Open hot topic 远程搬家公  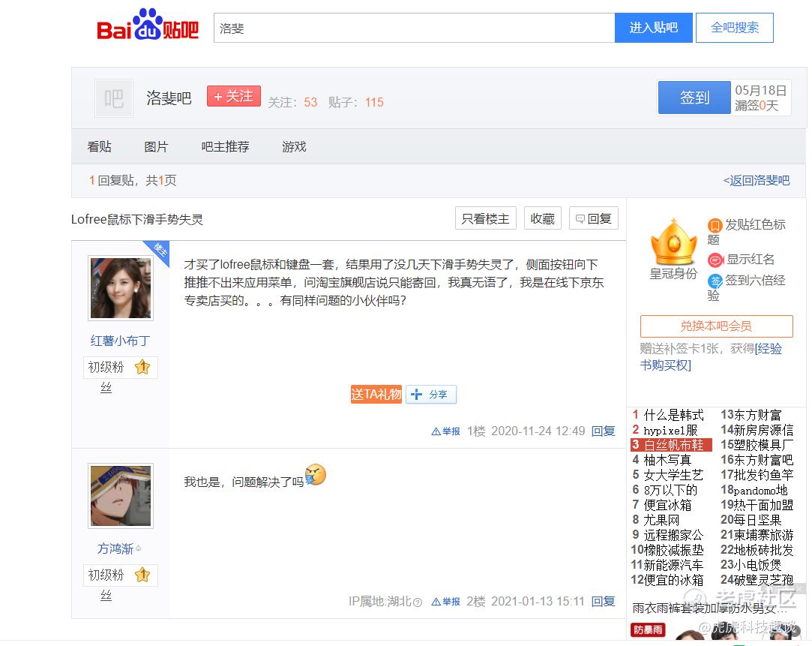click(673, 535)
